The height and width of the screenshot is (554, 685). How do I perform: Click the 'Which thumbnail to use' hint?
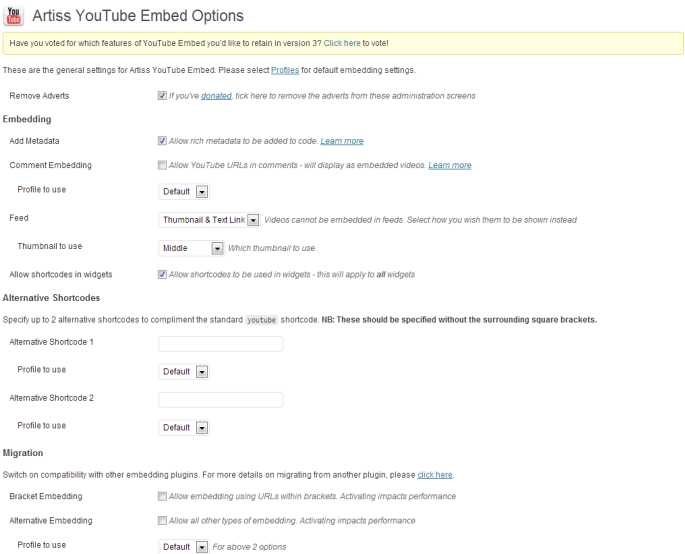271,248
